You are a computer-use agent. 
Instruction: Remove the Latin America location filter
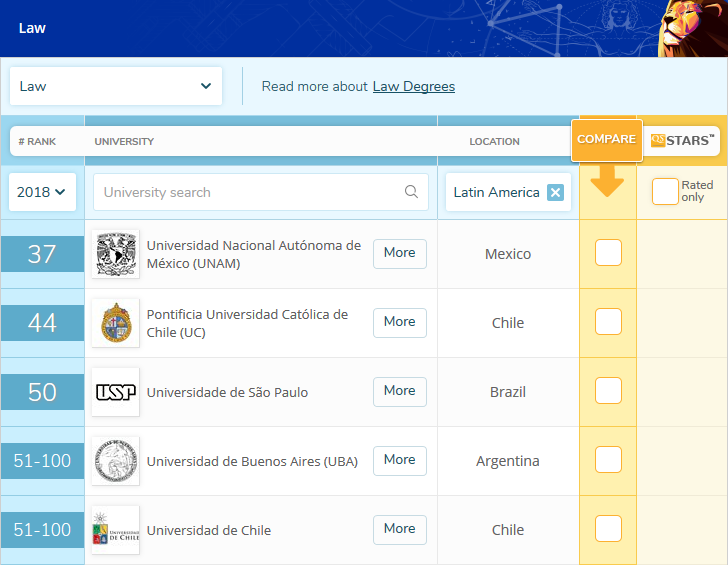(555, 192)
